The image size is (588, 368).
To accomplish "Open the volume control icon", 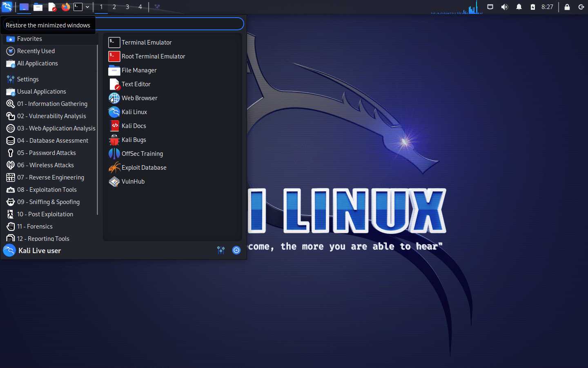I will [x=505, y=7].
